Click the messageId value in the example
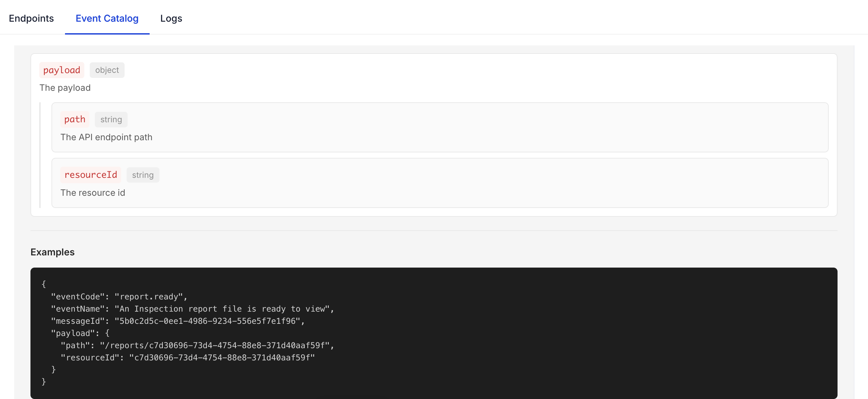The width and height of the screenshot is (868, 399). [x=209, y=321]
